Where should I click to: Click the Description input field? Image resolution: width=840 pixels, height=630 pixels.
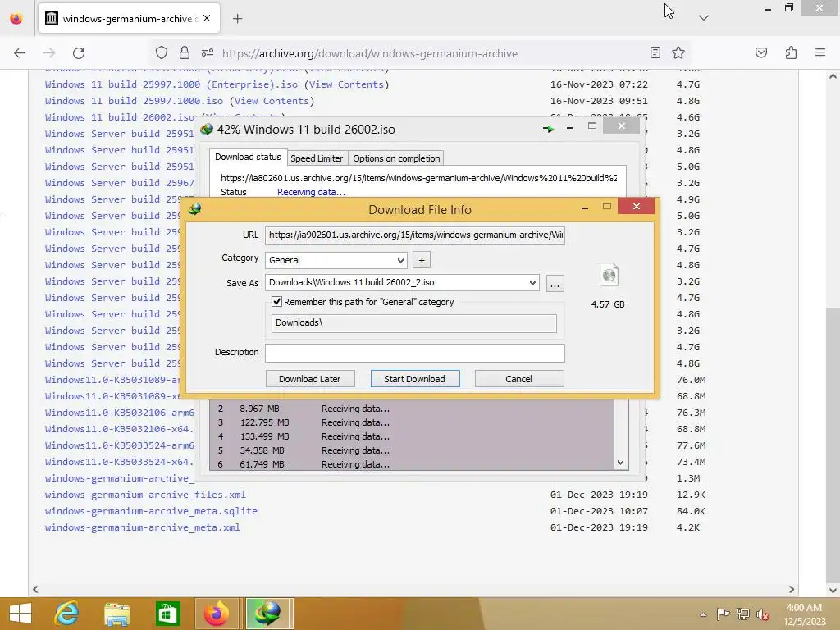point(414,353)
